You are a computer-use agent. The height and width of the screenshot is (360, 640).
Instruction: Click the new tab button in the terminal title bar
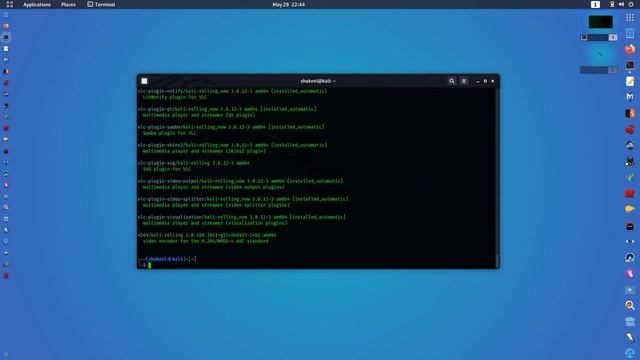click(x=144, y=81)
